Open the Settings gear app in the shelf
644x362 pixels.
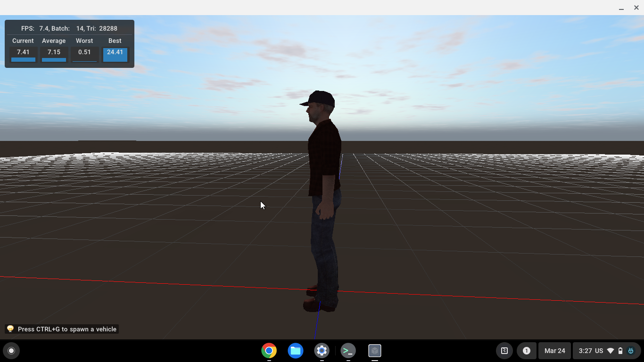[322, 351]
